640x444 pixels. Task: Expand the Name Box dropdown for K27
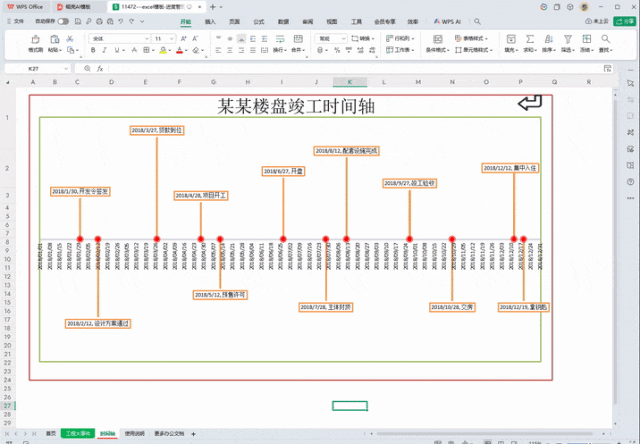[66, 69]
